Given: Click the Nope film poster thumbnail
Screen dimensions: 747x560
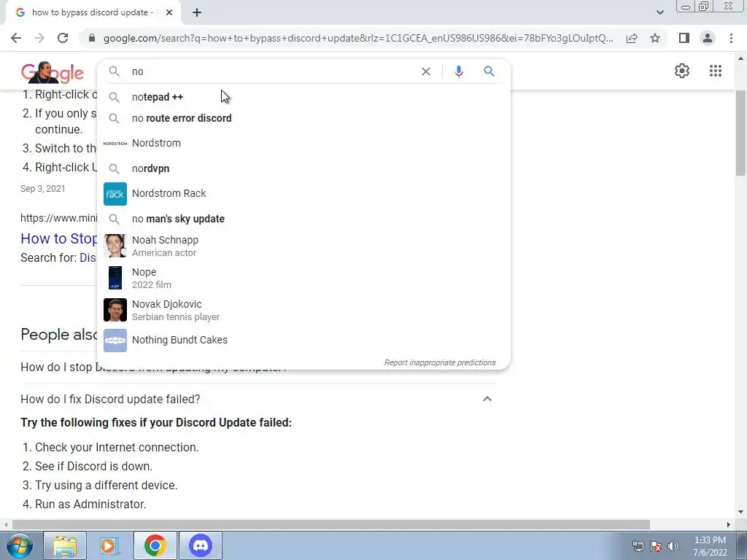Looking at the screenshot, I should point(115,278).
